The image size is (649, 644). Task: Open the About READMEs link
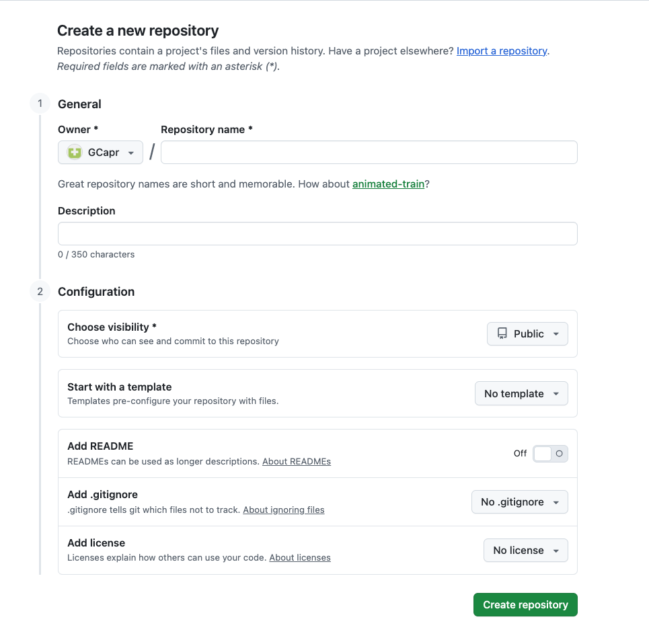click(x=297, y=461)
